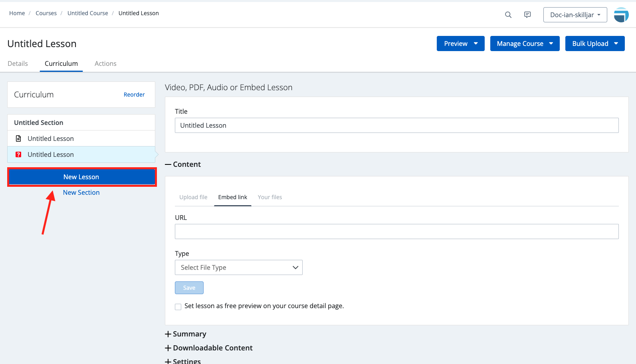The image size is (636, 364).
Task: Open the Select File Type dropdown
Action: point(238,267)
